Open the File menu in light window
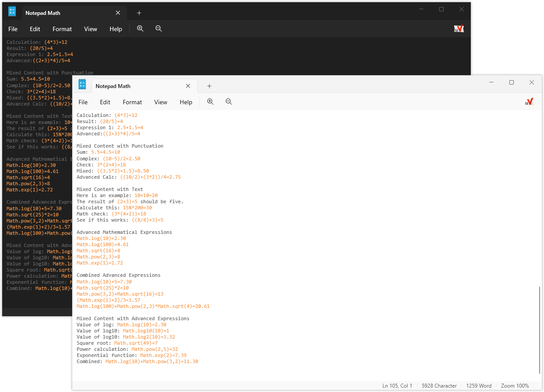 [x=83, y=102]
